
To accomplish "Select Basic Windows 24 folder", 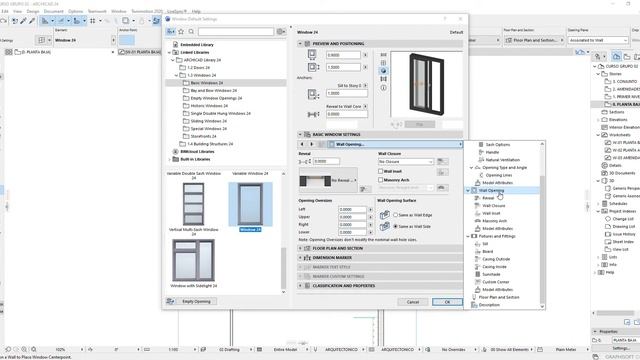I will coord(207,83).
